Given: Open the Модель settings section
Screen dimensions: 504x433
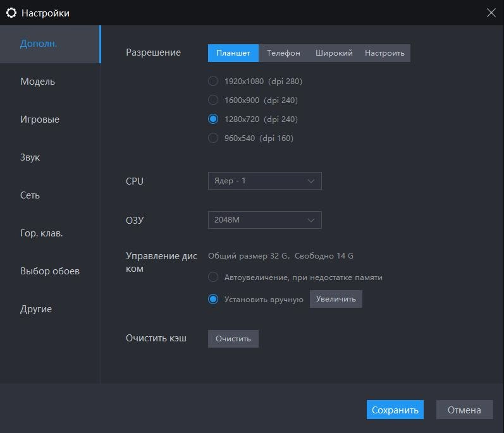Looking at the screenshot, I should (38, 82).
